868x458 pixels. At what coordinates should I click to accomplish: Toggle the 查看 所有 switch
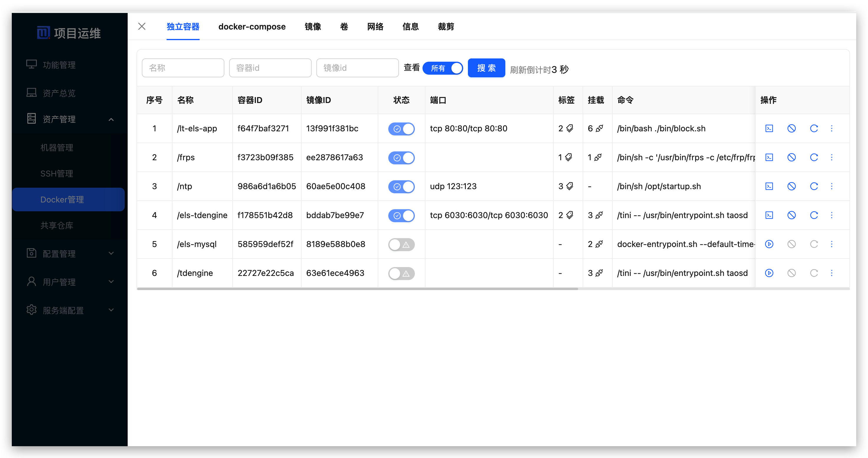click(x=443, y=68)
